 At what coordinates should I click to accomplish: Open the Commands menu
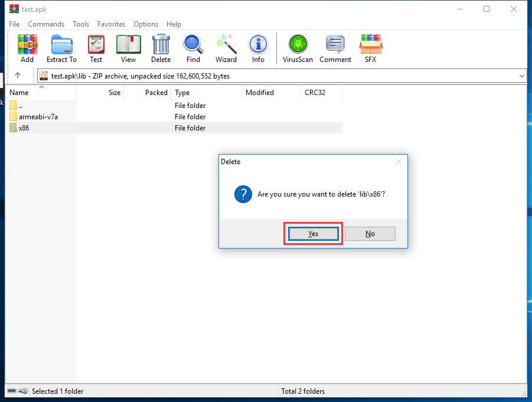pos(45,24)
